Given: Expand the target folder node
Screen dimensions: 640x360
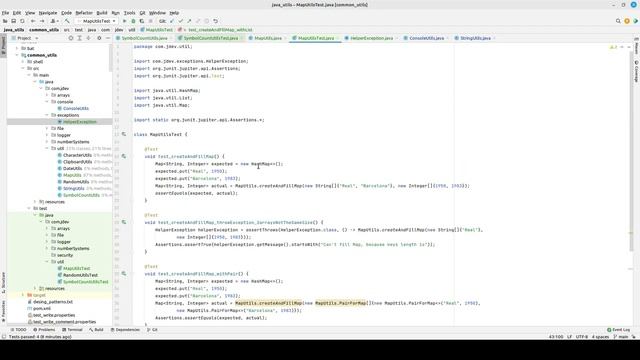Looking at the screenshot, I should pyautogui.click(x=23, y=295).
